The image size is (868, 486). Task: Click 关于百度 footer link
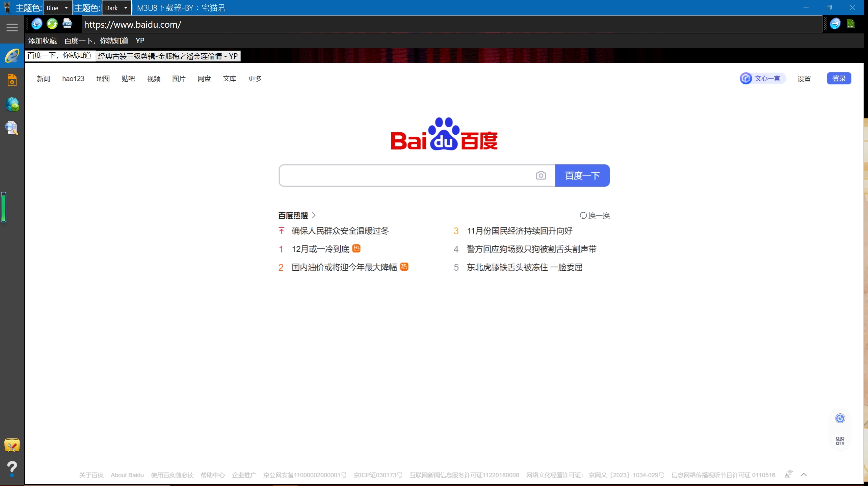pyautogui.click(x=91, y=475)
